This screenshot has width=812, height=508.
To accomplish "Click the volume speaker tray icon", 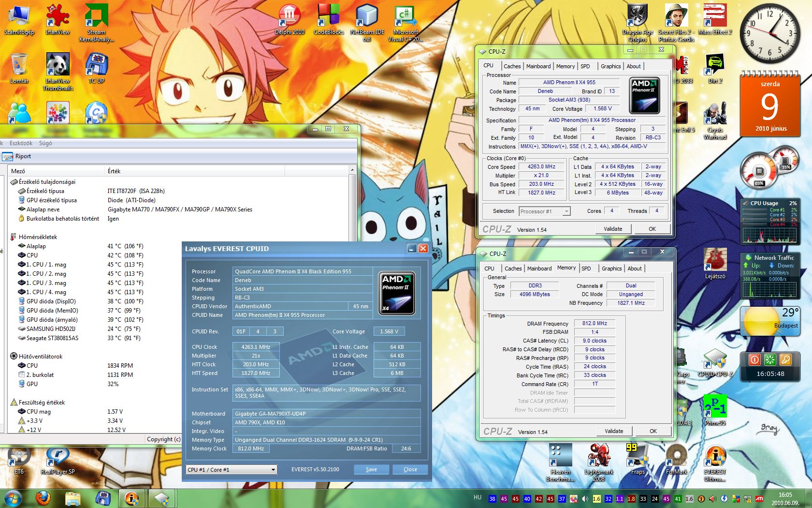I will coord(585,498).
